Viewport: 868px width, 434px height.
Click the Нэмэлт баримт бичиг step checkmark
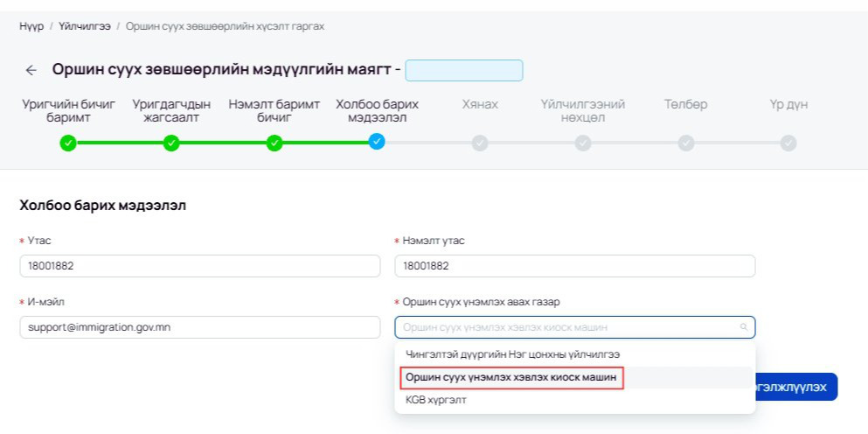[274, 143]
